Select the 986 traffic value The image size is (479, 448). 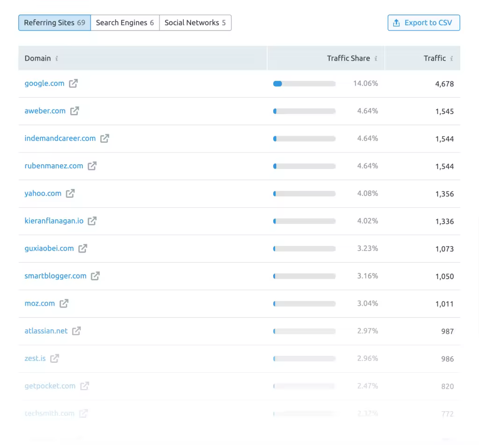tap(447, 359)
